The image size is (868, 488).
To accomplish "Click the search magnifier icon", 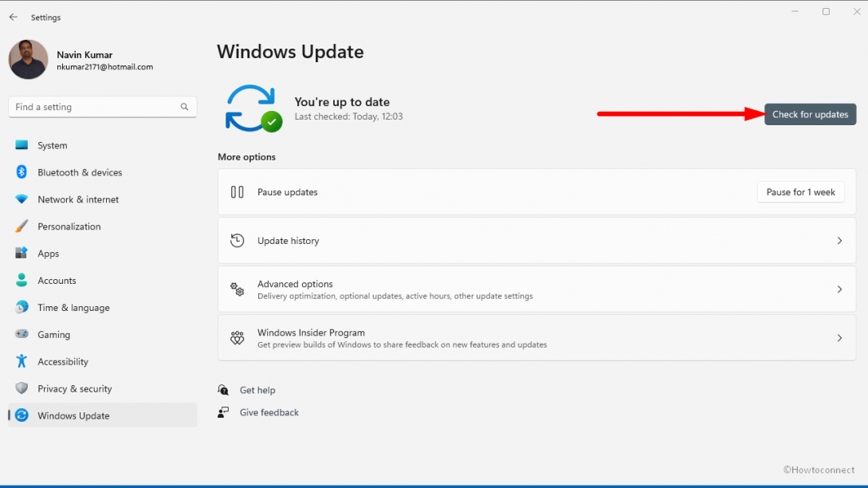I will (x=184, y=107).
